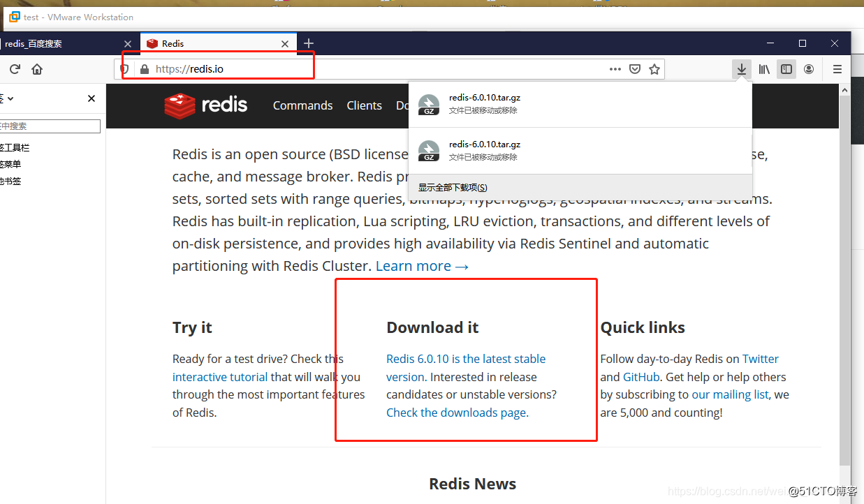Select the Redis tab
This screenshot has height=504, width=864.
pos(218,43)
